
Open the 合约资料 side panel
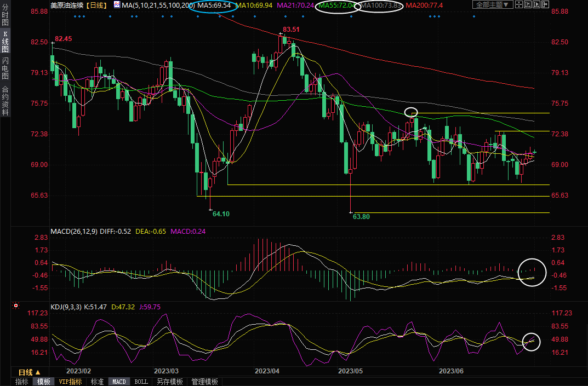[5, 100]
